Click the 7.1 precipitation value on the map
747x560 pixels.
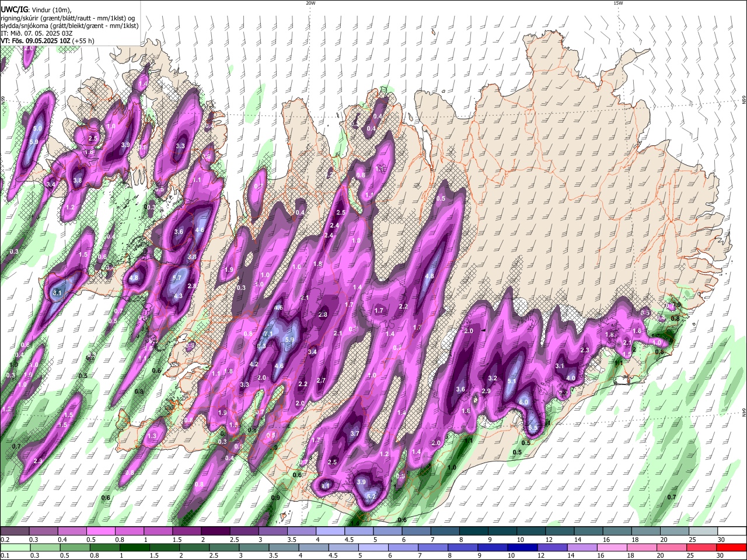269,334
